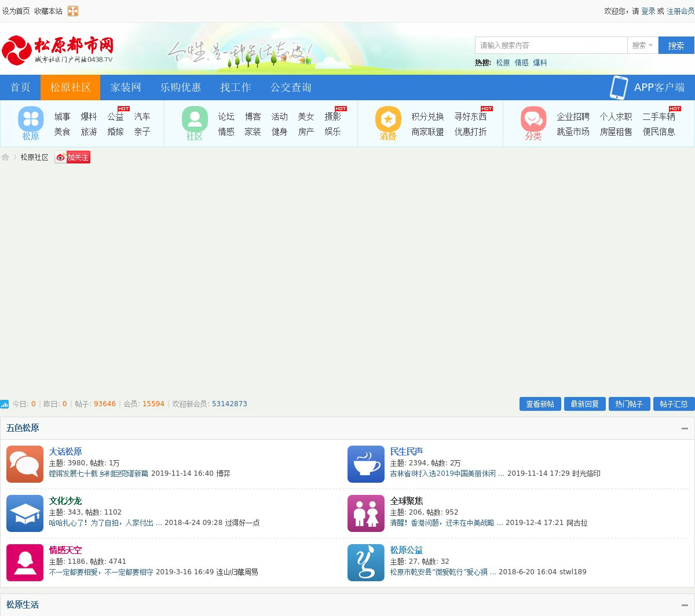695x616 pixels.
Task: Open the 民生民声 coffee cup forum icon
Action: click(x=366, y=464)
